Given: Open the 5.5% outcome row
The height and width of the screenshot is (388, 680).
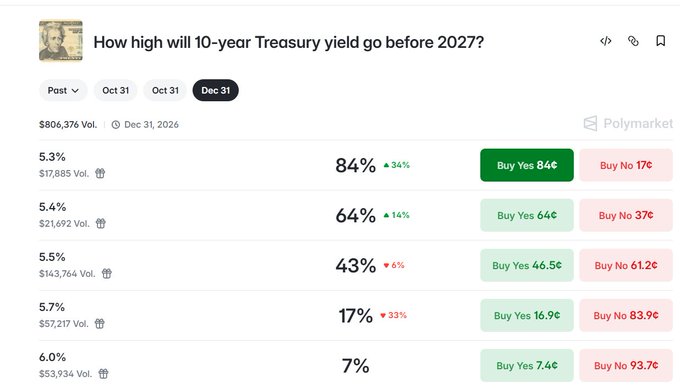Looking at the screenshot, I should [356, 265].
